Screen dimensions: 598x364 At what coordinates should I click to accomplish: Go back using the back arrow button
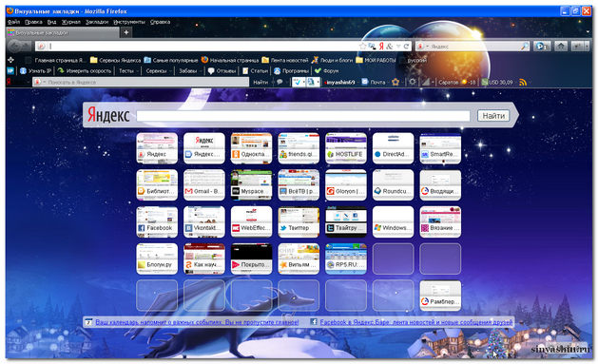click(x=14, y=47)
